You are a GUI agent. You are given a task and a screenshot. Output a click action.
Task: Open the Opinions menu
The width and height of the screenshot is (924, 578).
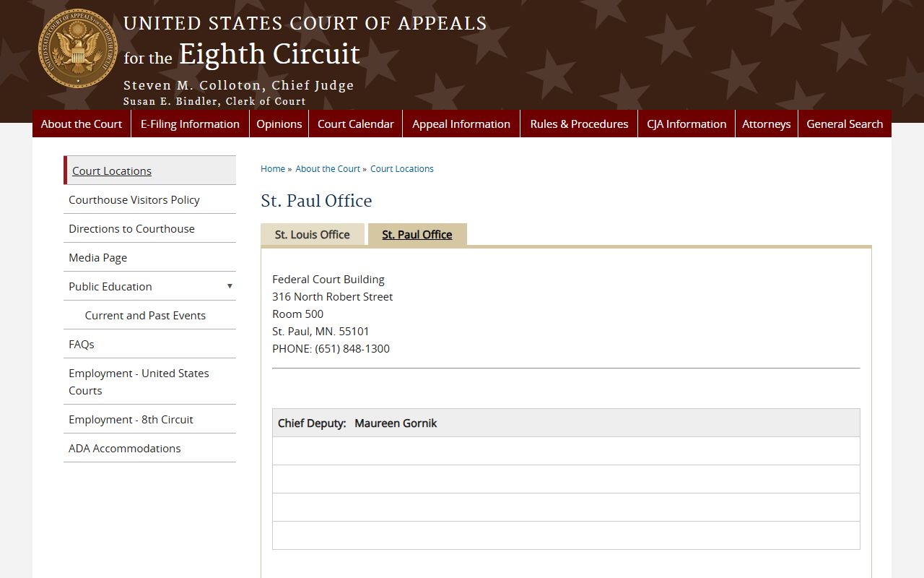pos(279,124)
